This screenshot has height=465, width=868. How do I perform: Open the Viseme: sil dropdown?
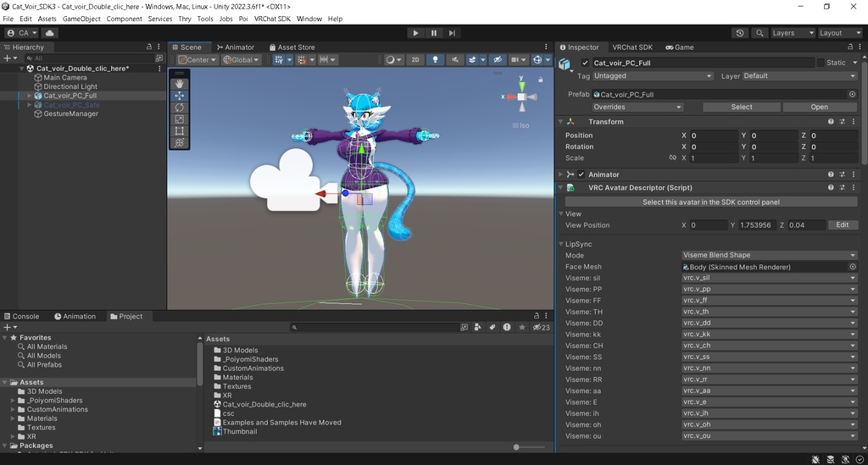(x=770, y=278)
